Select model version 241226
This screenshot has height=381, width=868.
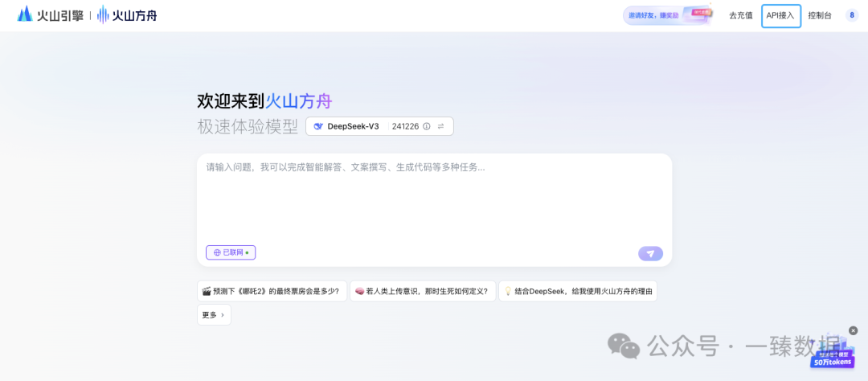point(405,126)
